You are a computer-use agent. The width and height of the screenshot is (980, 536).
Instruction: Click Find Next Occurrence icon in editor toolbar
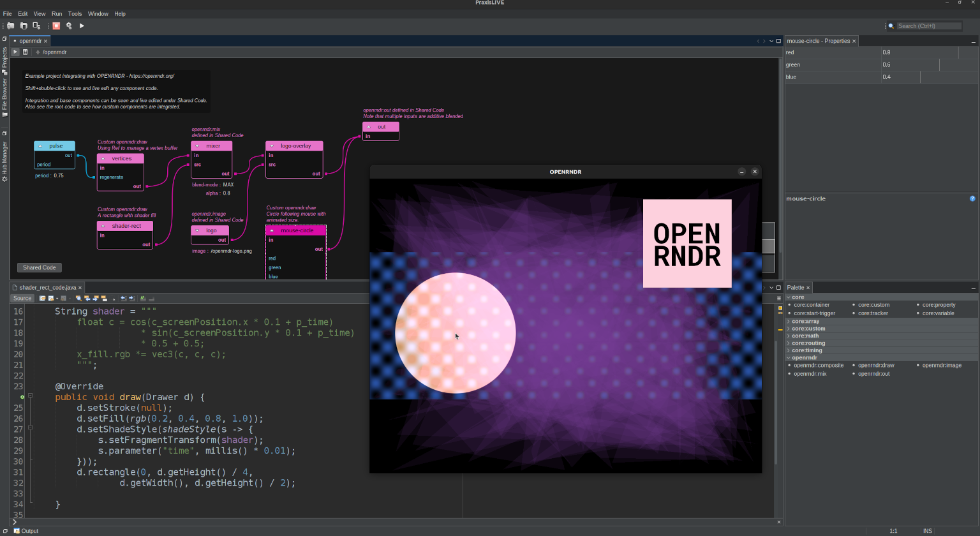click(96, 298)
